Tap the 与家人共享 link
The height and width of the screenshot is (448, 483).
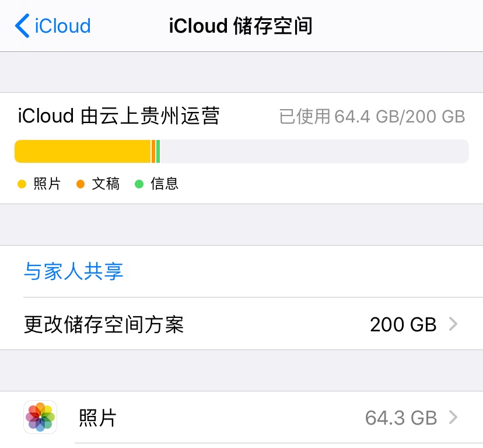point(73,271)
